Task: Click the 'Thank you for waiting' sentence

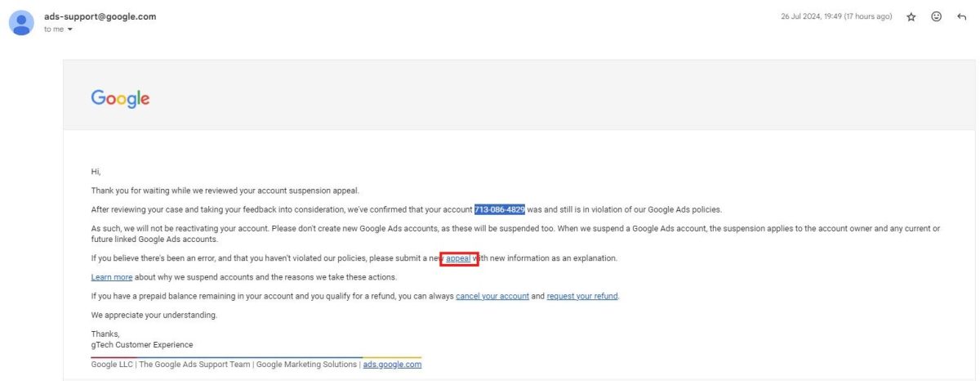Action: (225, 190)
